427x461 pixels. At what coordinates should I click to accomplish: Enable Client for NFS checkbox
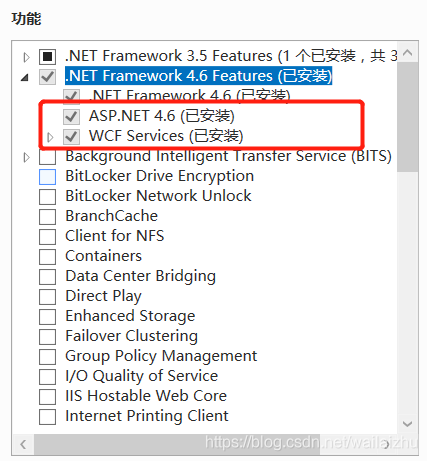point(47,236)
